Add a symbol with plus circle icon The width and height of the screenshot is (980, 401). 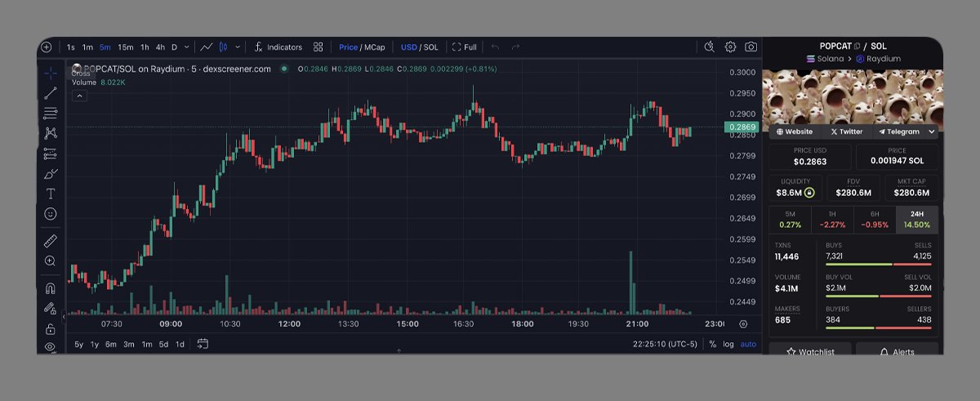(47, 47)
